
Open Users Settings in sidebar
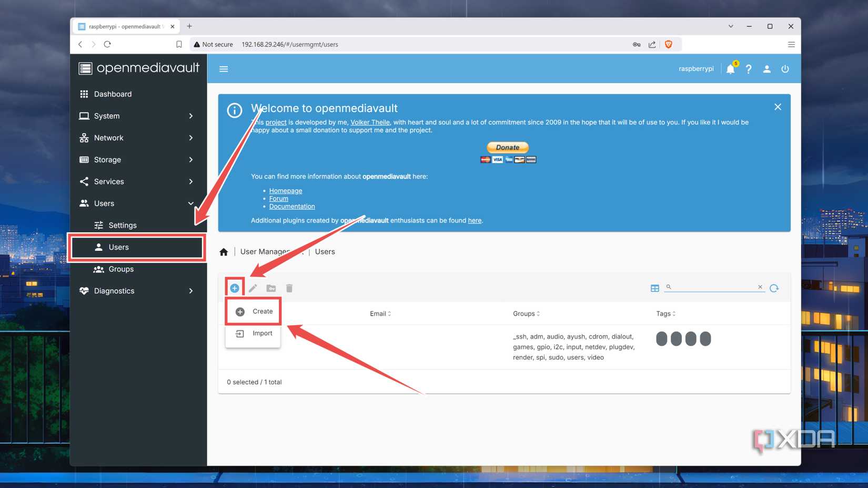pyautogui.click(x=138, y=225)
